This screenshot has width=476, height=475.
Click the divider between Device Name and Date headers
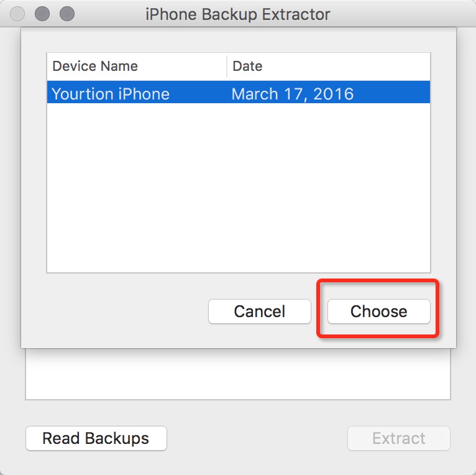227,66
